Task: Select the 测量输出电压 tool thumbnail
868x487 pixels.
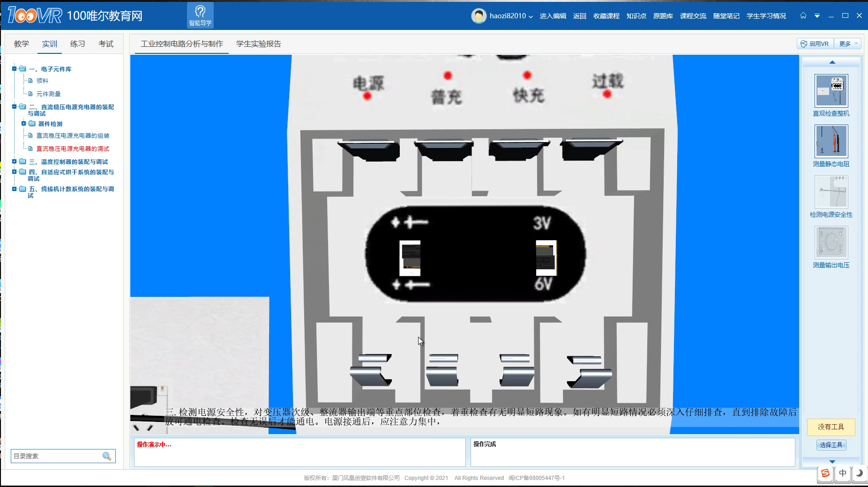Action: [831, 243]
